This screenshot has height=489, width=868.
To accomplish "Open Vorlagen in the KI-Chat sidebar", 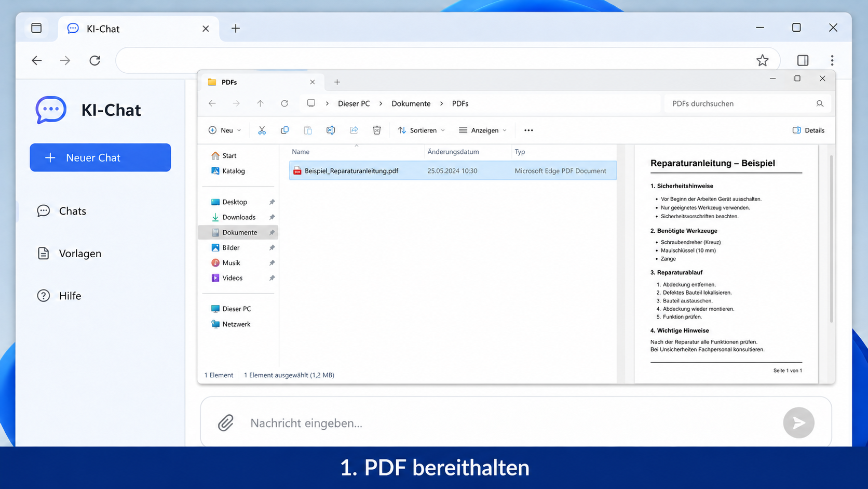I will tap(69, 254).
